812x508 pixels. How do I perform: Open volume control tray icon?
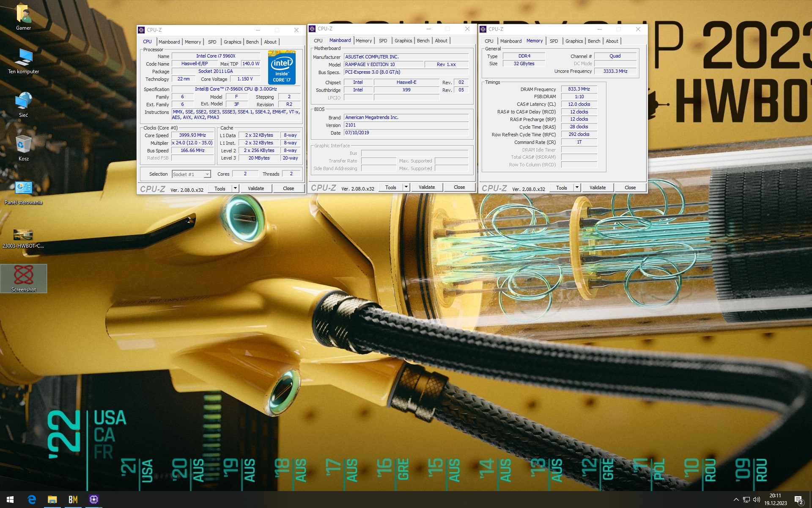[757, 500]
